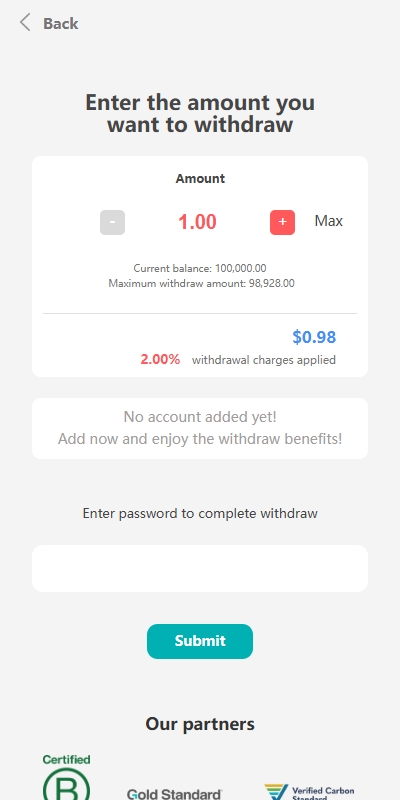Click the 'Amount' label in the card
Screen dimensions: 400x800
pyautogui.click(x=200, y=179)
